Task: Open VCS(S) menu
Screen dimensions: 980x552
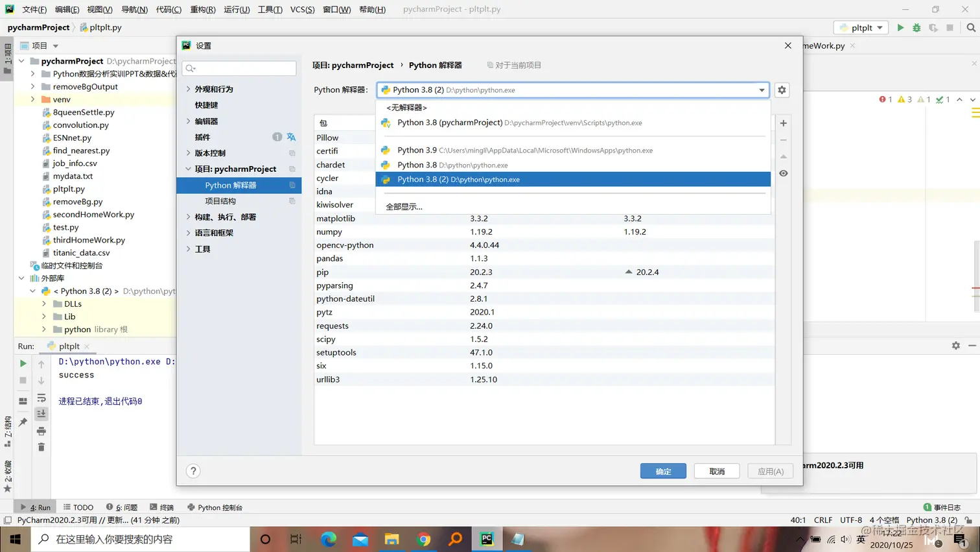Action: click(x=302, y=9)
